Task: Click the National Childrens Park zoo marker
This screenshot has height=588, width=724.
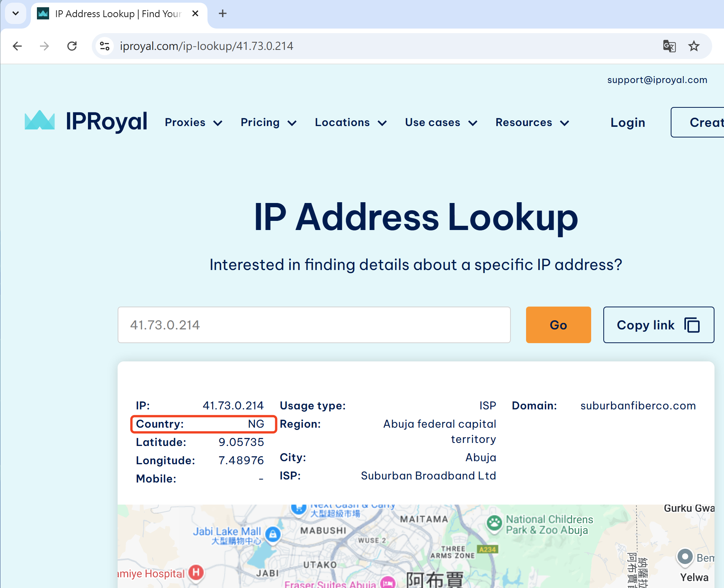Action: click(494, 524)
